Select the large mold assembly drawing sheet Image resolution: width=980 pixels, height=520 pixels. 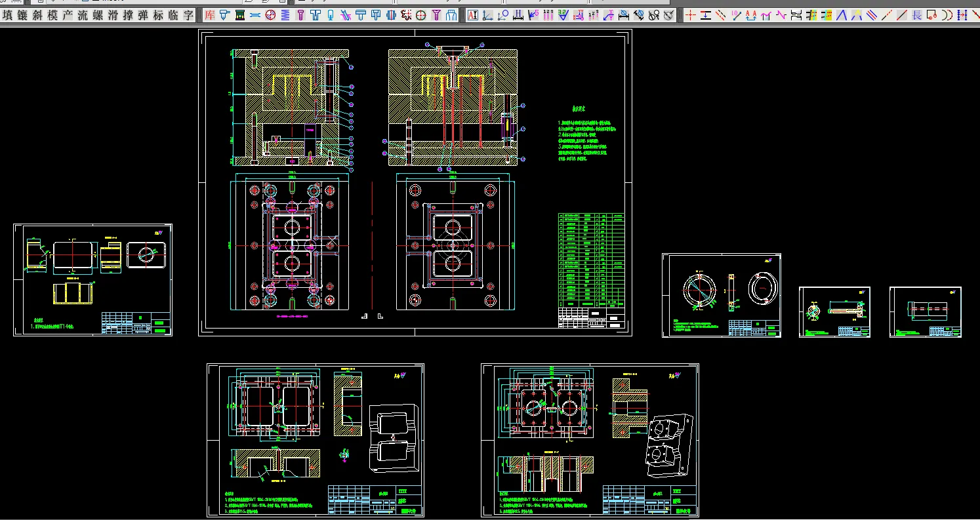click(x=415, y=182)
